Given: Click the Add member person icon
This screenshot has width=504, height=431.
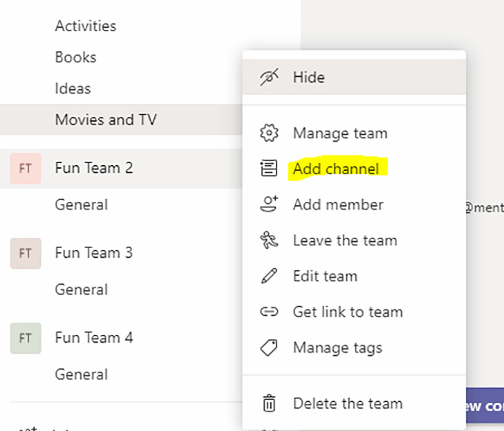Looking at the screenshot, I should 269,204.
